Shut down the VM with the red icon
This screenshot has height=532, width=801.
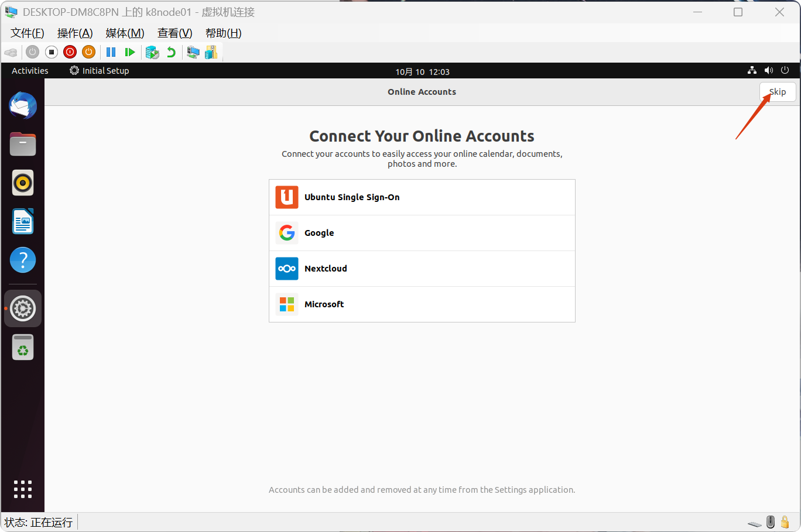(x=70, y=52)
